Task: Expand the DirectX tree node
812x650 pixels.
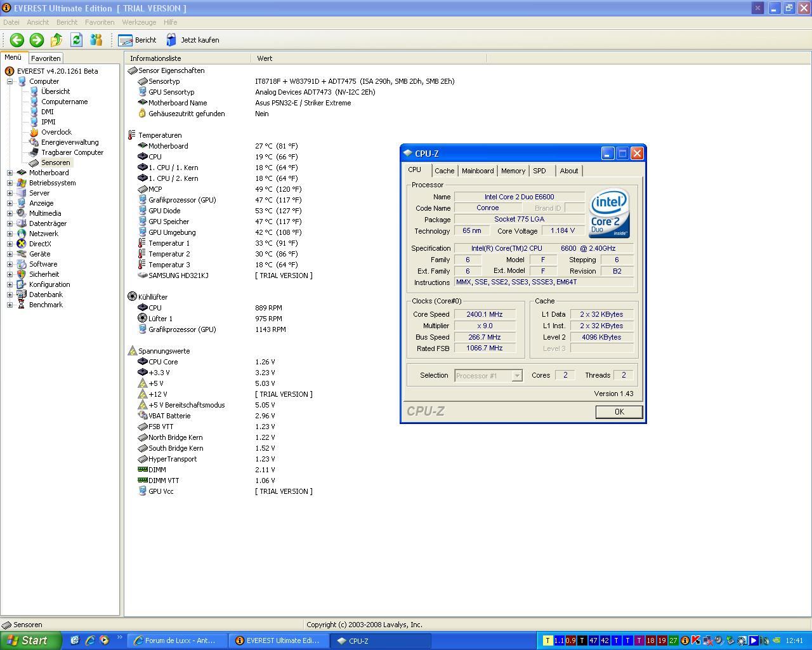Action: [x=10, y=244]
